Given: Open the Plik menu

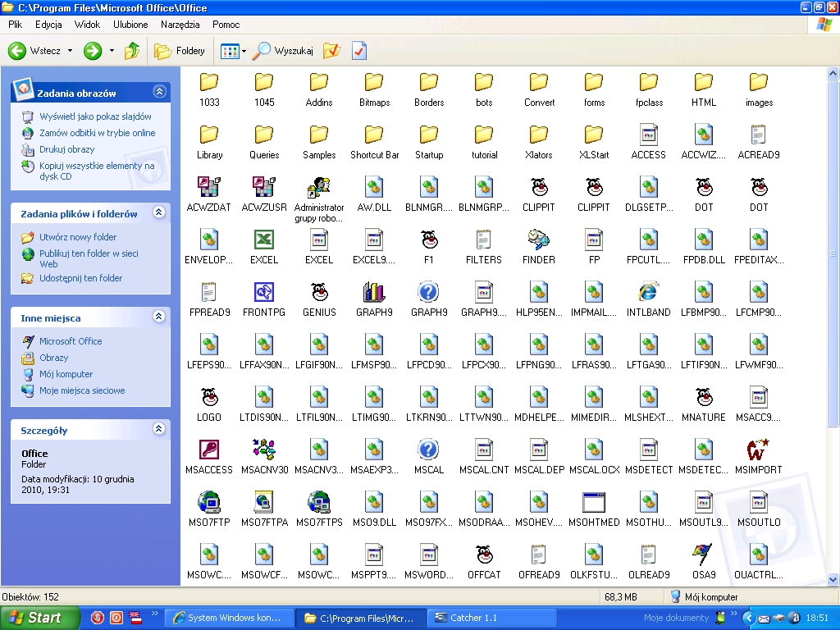Looking at the screenshot, I should point(15,25).
